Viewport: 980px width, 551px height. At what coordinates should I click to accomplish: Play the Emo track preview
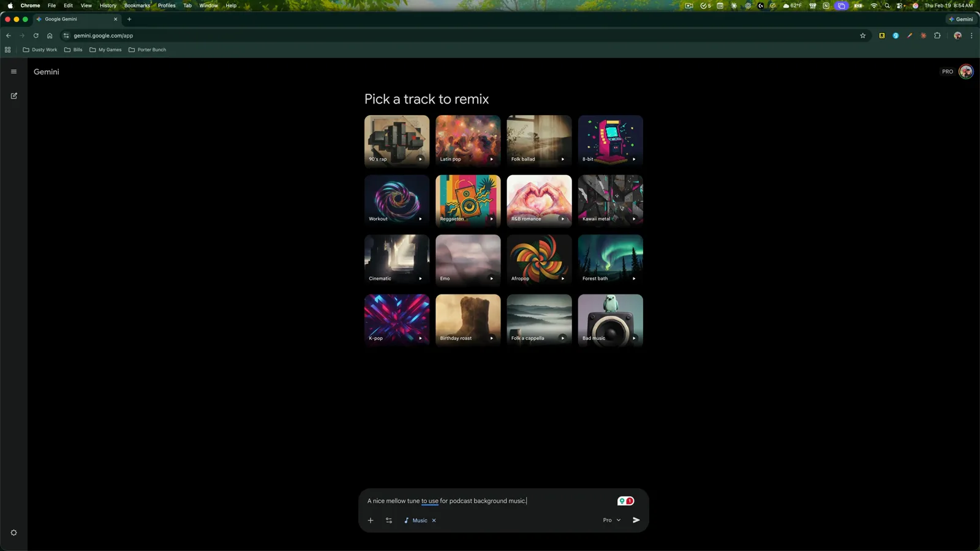click(491, 279)
